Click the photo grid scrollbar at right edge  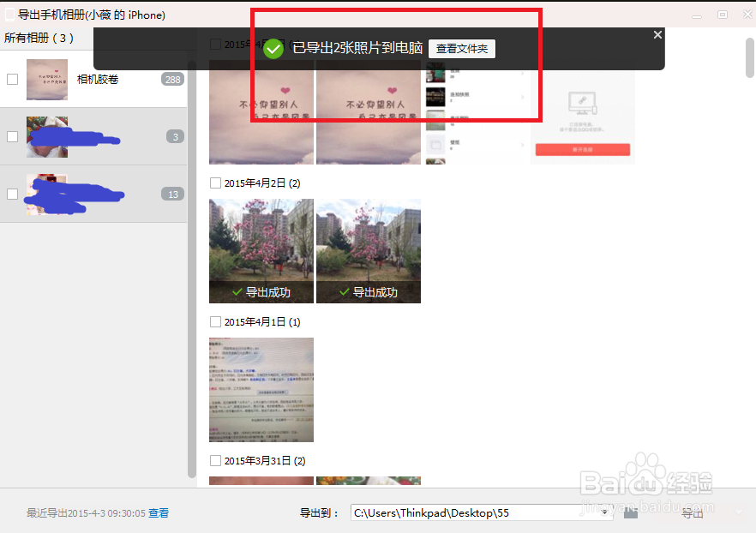(x=750, y=57)
